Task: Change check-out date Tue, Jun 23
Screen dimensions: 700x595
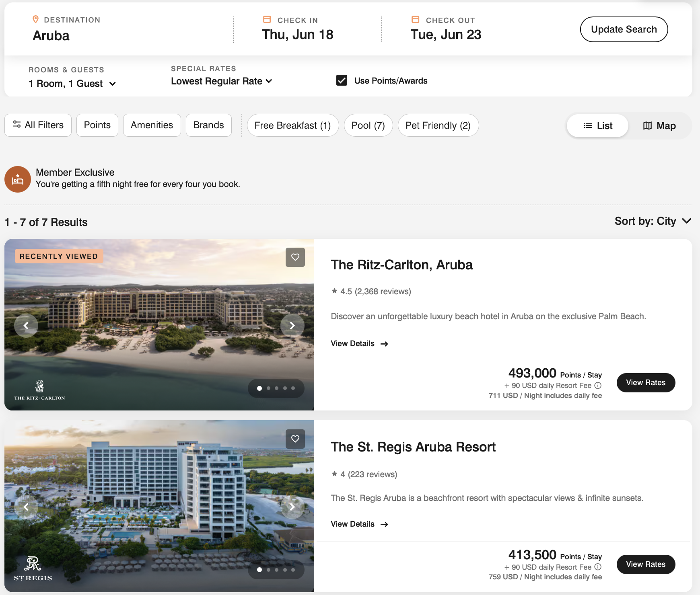Action: [446, 35]
